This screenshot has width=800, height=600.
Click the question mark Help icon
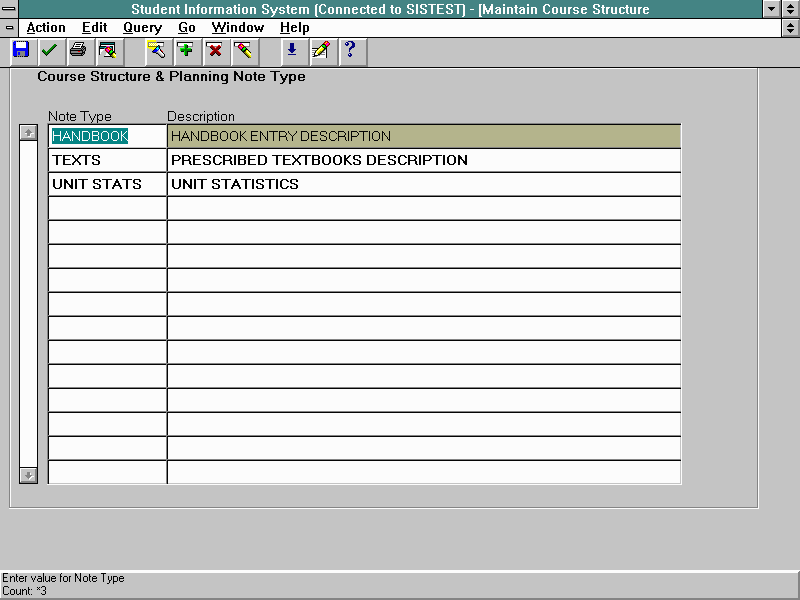[349, 50]
